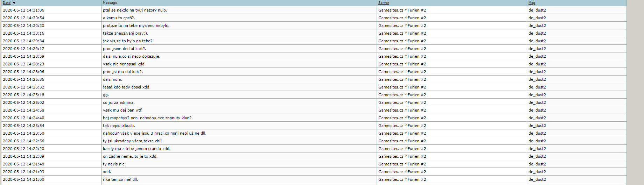The image size is (644, 185).
Task: Select the "gg." message row
Action: click(x=106, y=95)
